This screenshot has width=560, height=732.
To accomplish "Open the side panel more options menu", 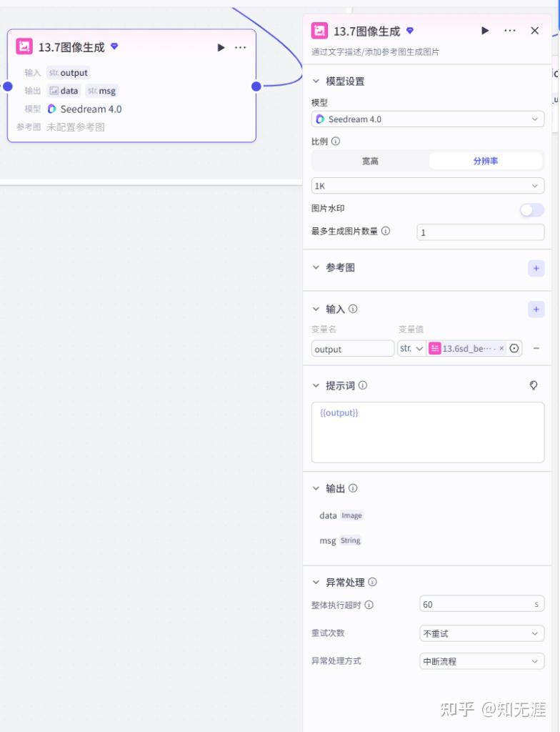I will [510, 31].
